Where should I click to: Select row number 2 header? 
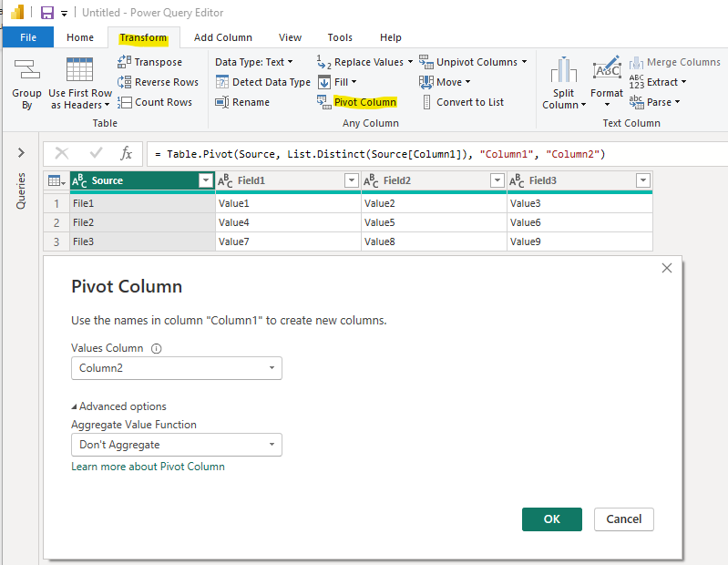coord(56,222)
